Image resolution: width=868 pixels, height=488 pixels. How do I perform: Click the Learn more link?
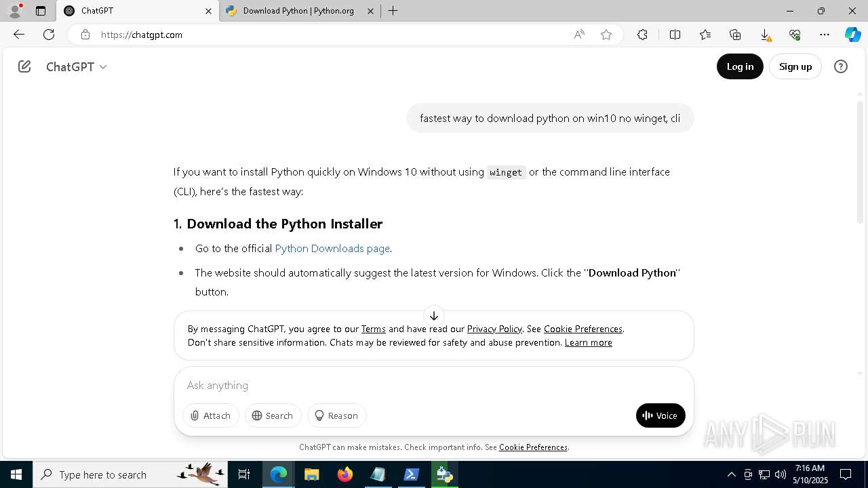coord(589,342)
